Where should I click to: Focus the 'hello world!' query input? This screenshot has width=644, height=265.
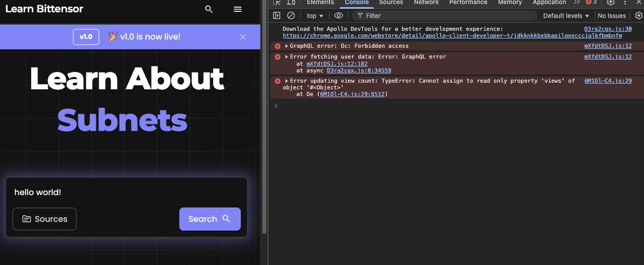(x=127, y=192)
